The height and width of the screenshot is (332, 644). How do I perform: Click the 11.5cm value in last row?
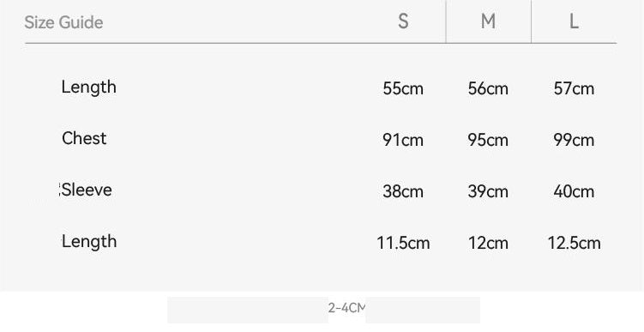[x=403, y=243]
